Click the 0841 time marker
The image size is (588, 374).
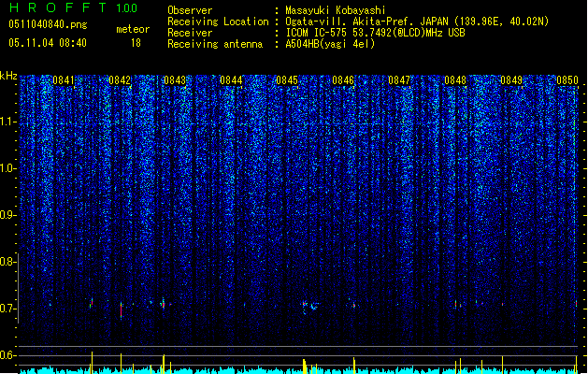pos(64,80)
